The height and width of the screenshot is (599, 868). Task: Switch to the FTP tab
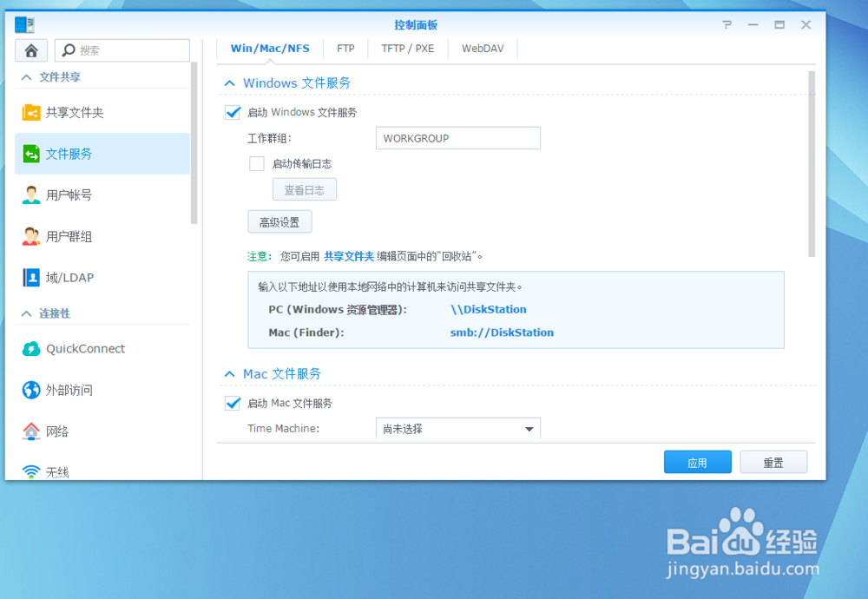[345, 49]
